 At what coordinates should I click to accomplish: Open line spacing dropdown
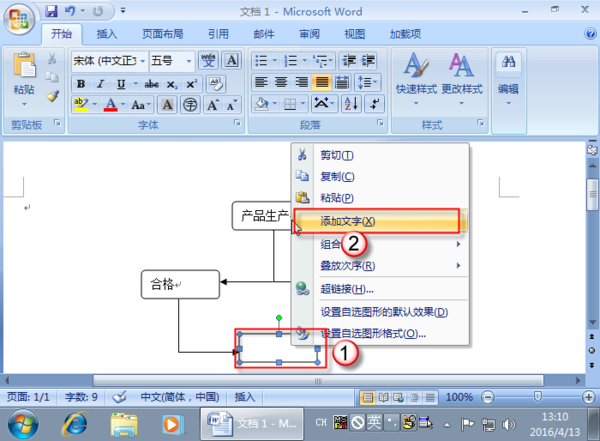click(x=368, y=82)
